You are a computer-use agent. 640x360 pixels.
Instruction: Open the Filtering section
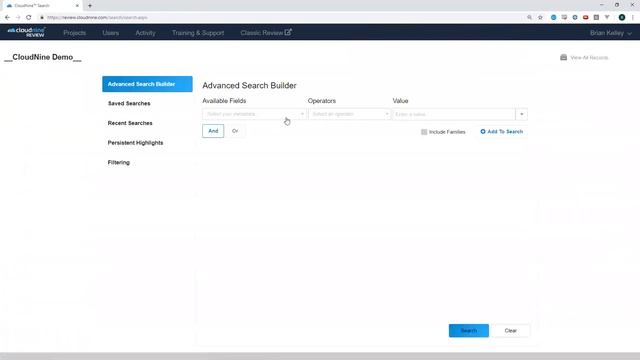[118, 162]
